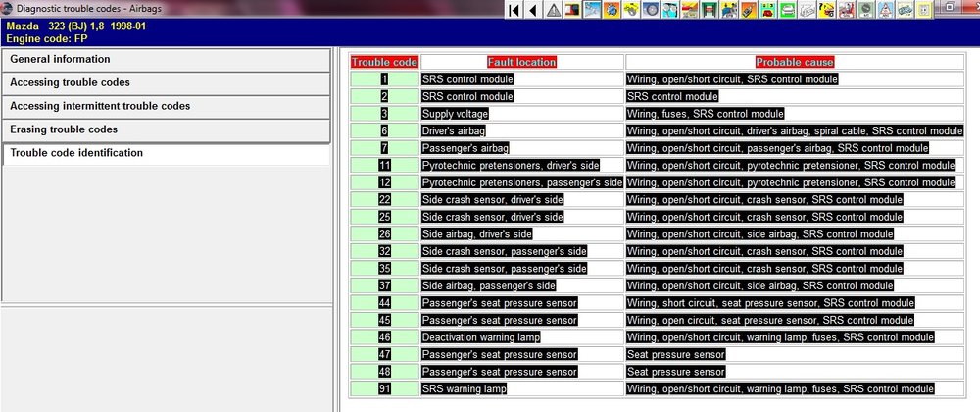Click trouble code 22 cell
980x412 pixels.
click(x=384, y=199)
